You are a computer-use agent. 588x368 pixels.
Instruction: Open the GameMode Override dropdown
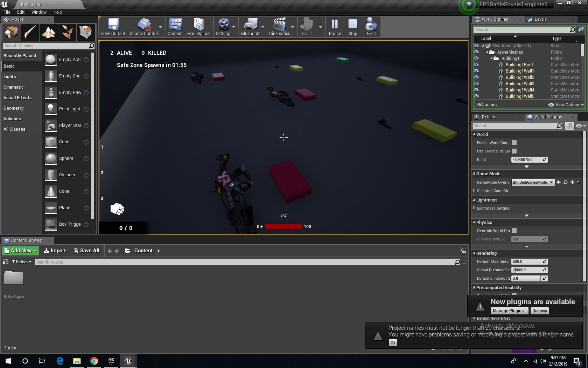point(533,182)
